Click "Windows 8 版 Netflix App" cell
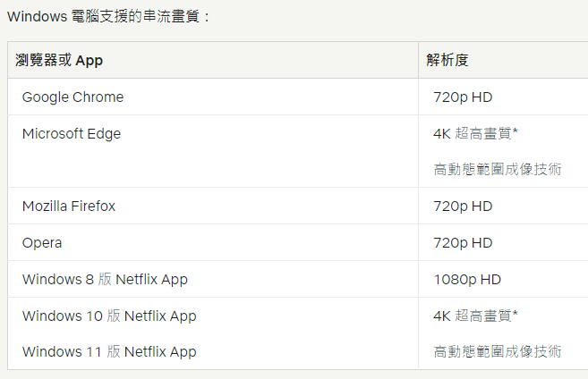This screenshot has width=588, height=379. [x=213, y=280]
